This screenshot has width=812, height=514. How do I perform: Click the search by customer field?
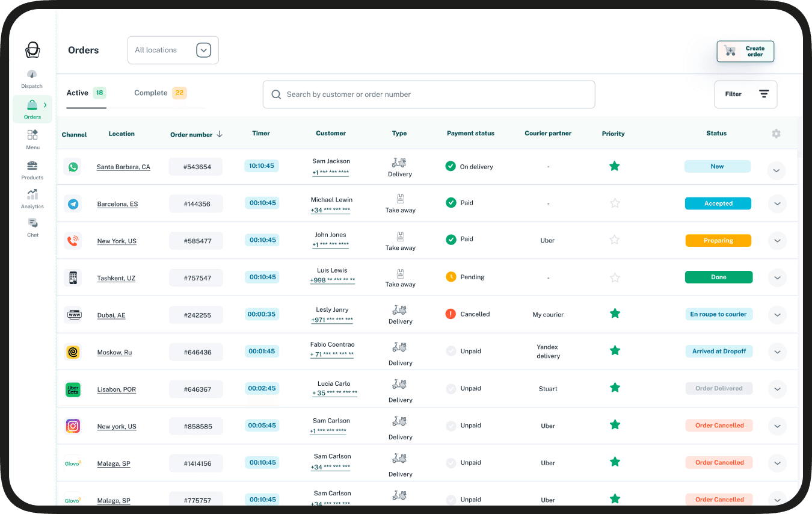[428, 94]
